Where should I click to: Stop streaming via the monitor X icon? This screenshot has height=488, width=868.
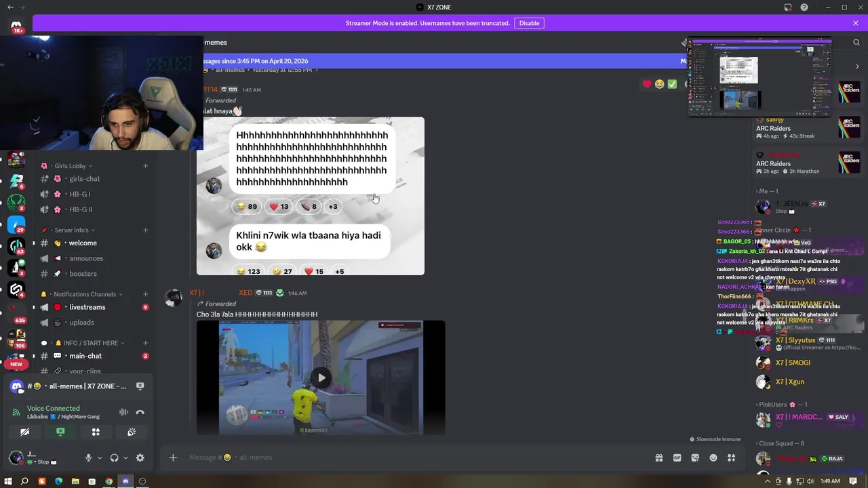pyautogui.click(x=140, y=386)
